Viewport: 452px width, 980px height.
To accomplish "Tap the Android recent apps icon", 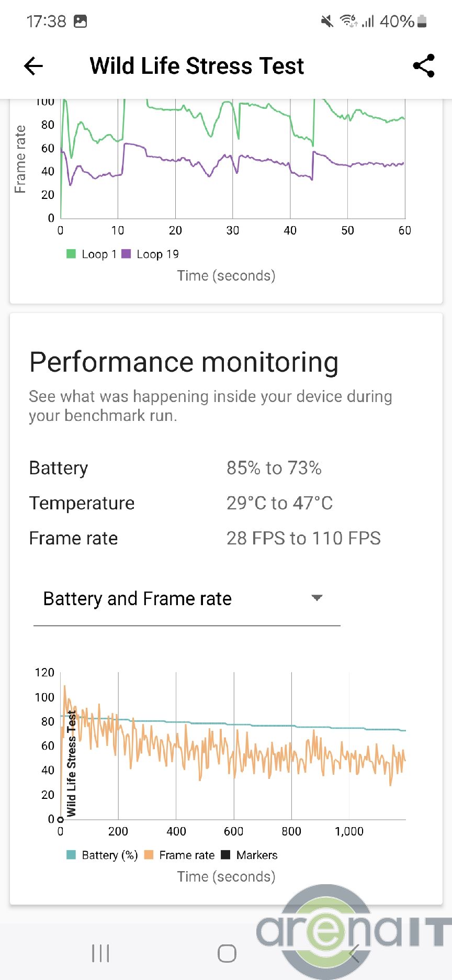I will pyautogui.click(x=100, y=953).
